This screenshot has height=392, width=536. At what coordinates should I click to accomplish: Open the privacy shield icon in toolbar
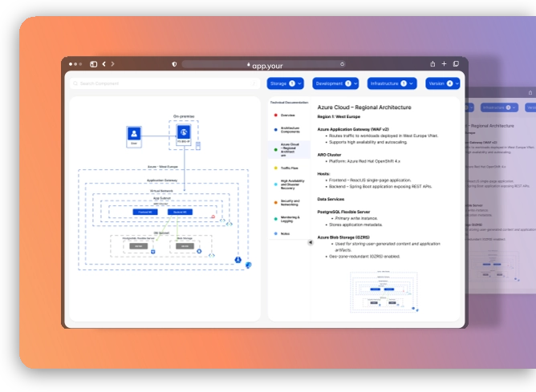click(174, 64)
